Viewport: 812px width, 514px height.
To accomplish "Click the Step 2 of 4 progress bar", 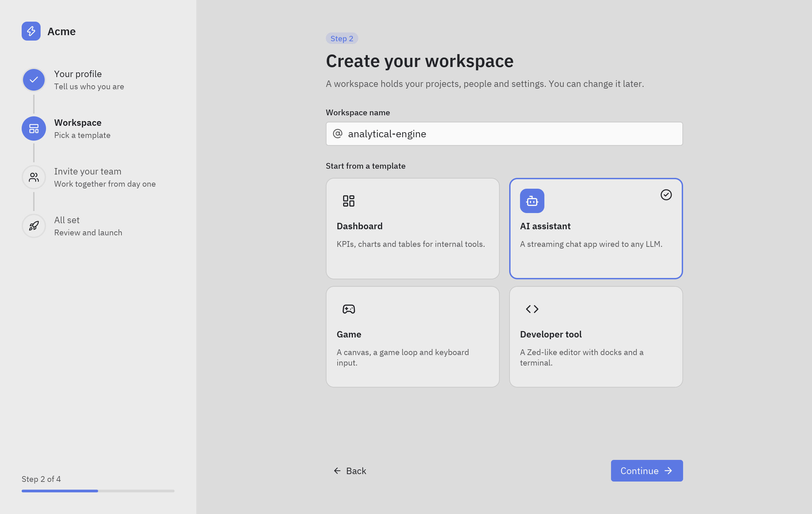I will [x=98, y=491].
